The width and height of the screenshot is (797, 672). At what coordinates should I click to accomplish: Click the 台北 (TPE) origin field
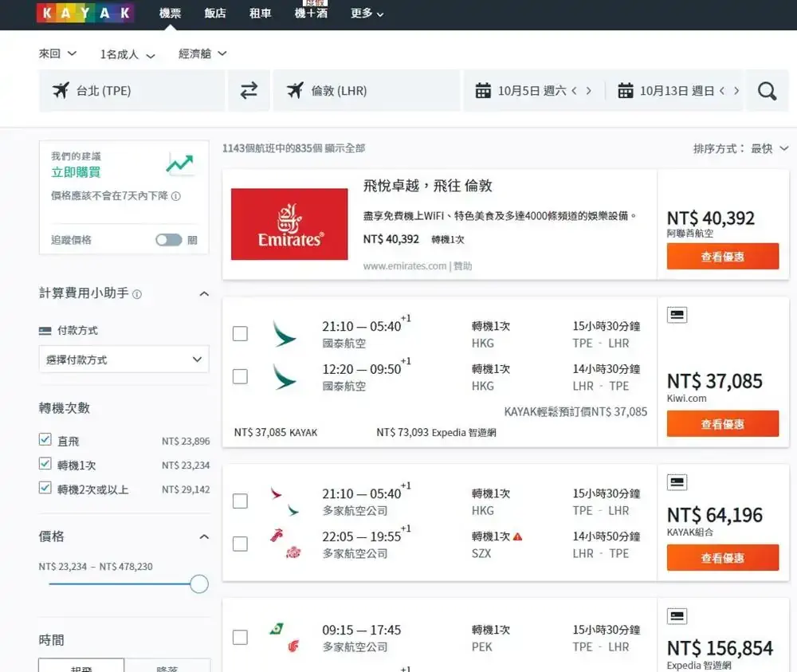coord(132,91)
